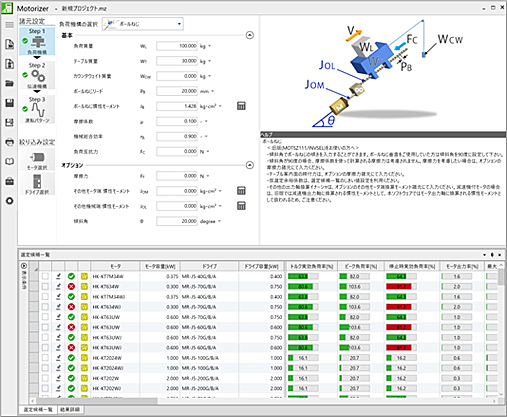Click the import file icon in the sidebar
The image size is (507, 417).
pos(9,64)
